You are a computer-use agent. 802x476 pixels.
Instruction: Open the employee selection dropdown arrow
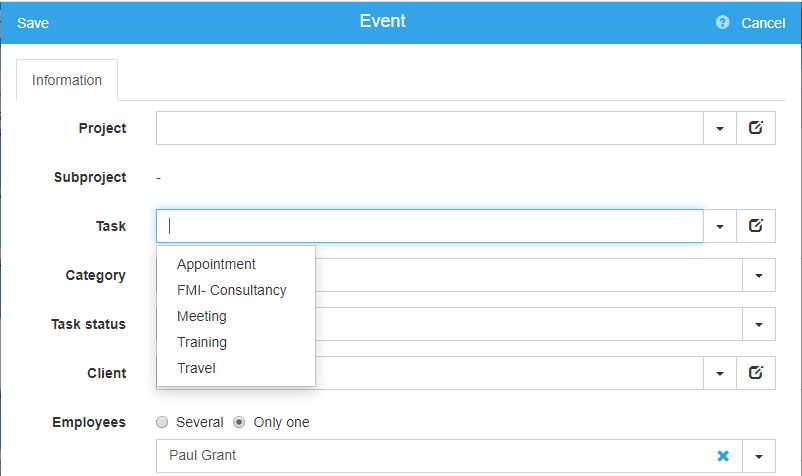coord(758,457)
